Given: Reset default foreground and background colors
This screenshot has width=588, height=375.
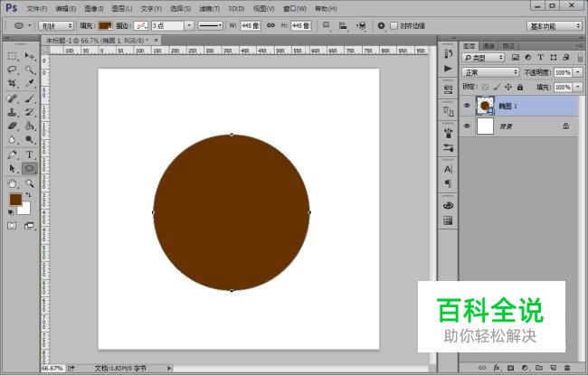Looking at the screenshot, I should 11,212.
